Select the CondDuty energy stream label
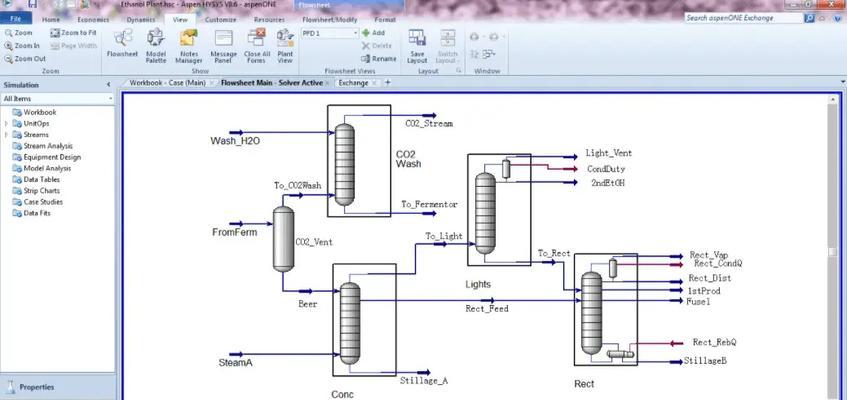This screenshot has width=847, height=400. 606,169
